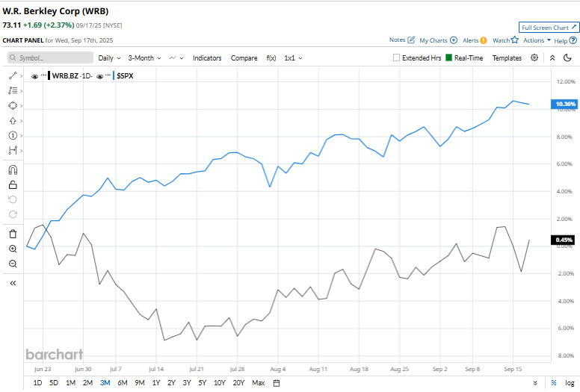This screenshot has width=580, height=392.
Task: Toggle percent scale mode
Action: pos(554,383)
